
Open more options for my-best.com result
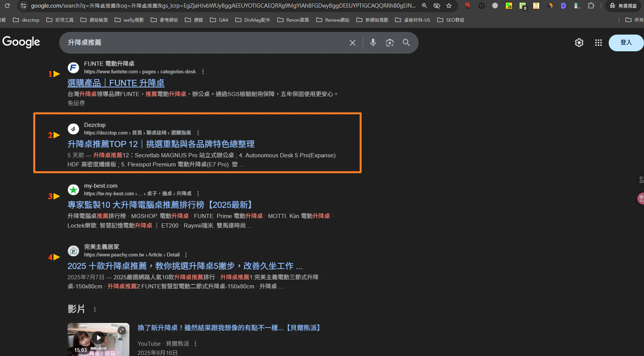click(x=198, y=194)
